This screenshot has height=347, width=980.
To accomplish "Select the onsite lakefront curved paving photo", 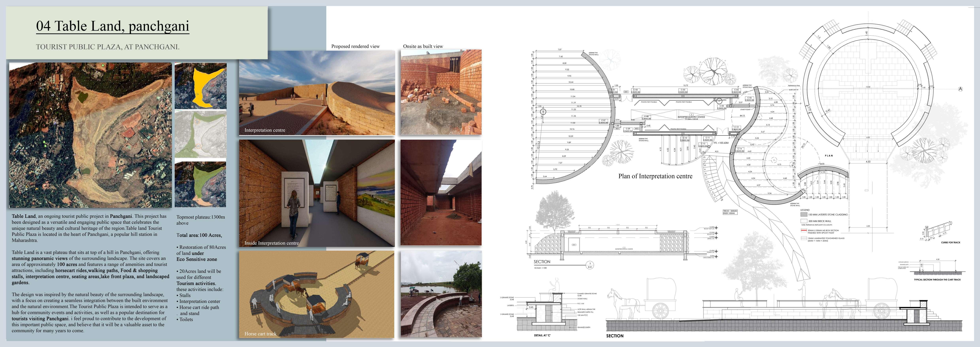I will (x=441, y=294).
